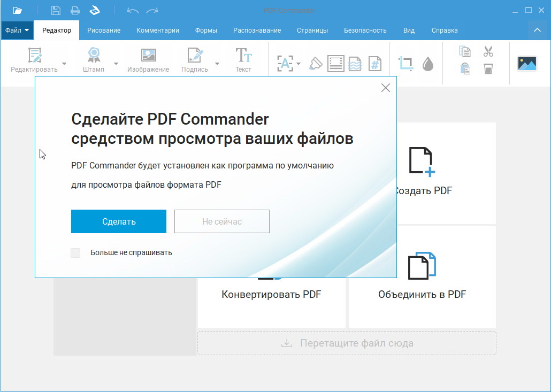Click the blue Сделать button
The height and width of the screenshot is (392, 551).
pos(119,221)
